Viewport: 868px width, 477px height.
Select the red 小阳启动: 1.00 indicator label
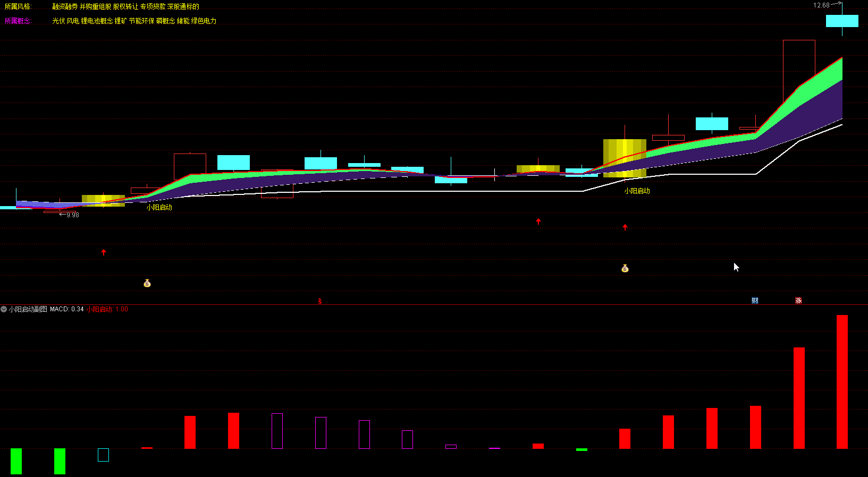[107, 309]
